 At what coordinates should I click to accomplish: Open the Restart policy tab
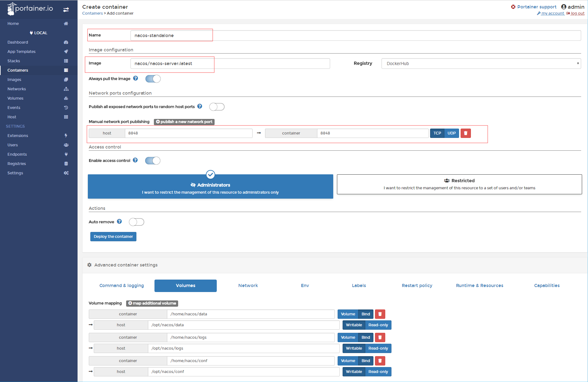[417, 286]
